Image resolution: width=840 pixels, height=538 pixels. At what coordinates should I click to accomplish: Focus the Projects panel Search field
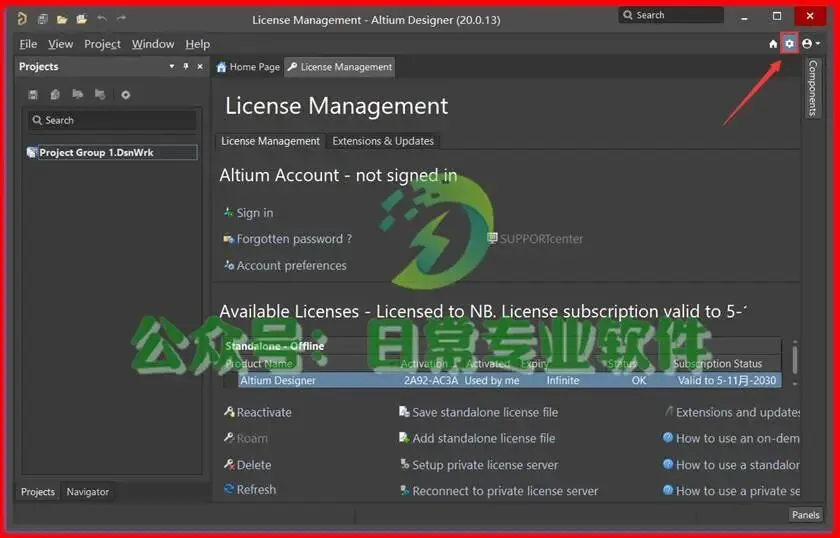[112, 120]
